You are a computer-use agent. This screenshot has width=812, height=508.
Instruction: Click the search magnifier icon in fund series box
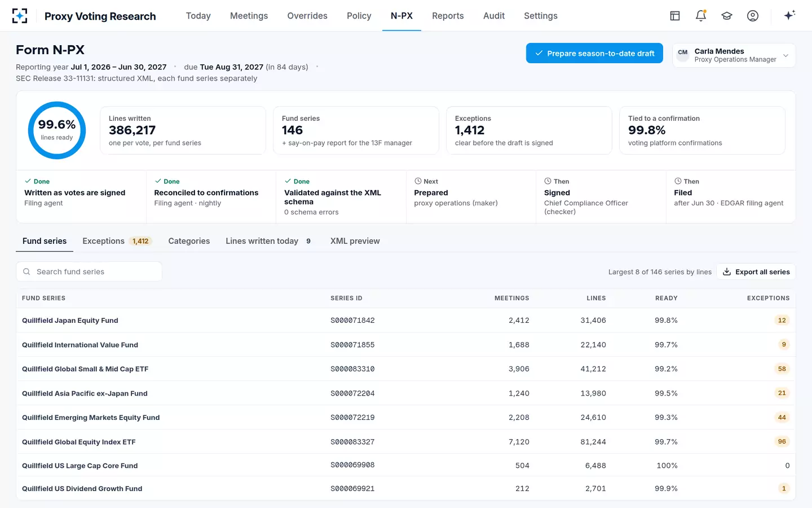(x=27, y=271)
